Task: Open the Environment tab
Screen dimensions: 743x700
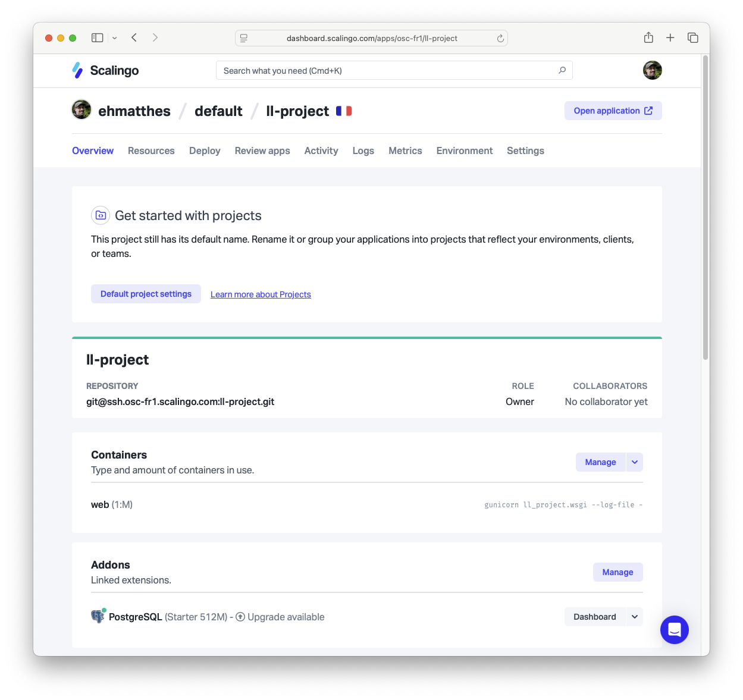Action: 465,150
